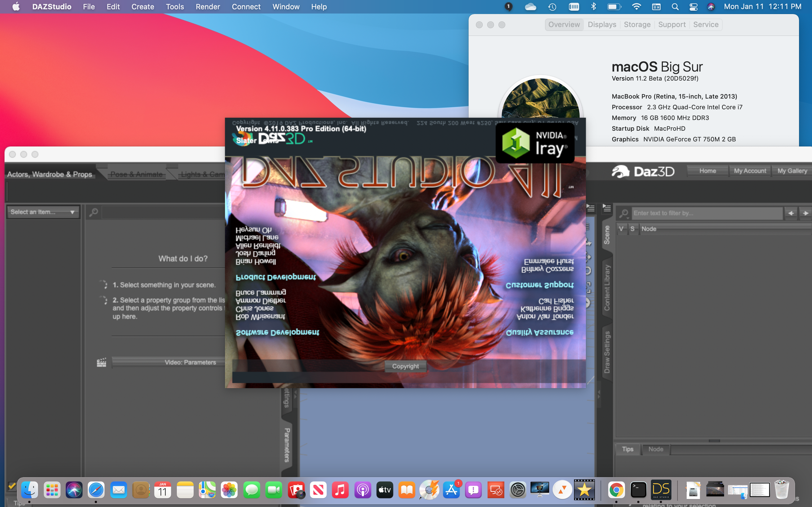Open the Render menu
Image resolution: width=812 pixels, height=507 pixels.
click(208, 7)
